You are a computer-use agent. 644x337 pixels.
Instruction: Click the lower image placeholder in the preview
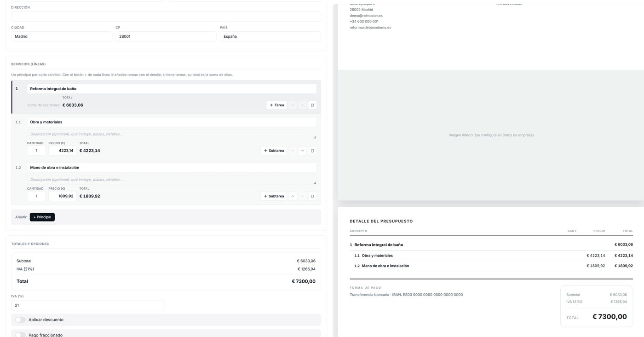pos(491,135)
